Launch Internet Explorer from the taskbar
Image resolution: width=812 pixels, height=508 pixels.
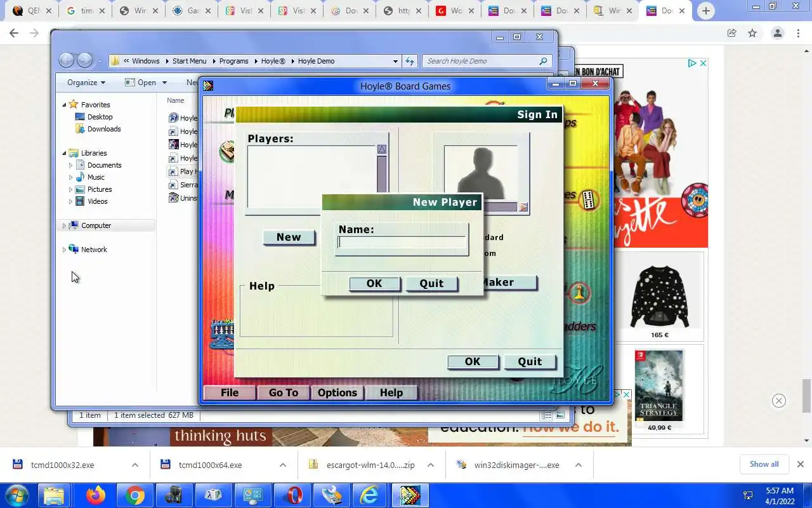[x=369, y=495]
